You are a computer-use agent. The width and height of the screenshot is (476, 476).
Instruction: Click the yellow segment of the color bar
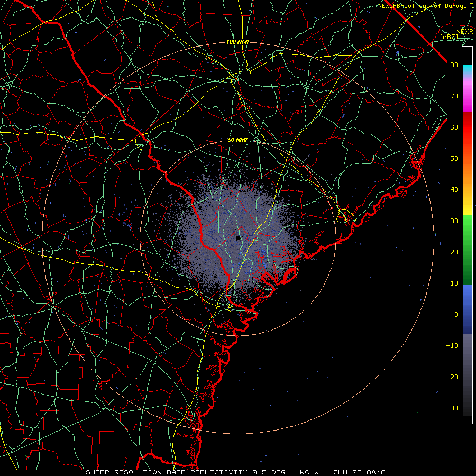point(467,208)
